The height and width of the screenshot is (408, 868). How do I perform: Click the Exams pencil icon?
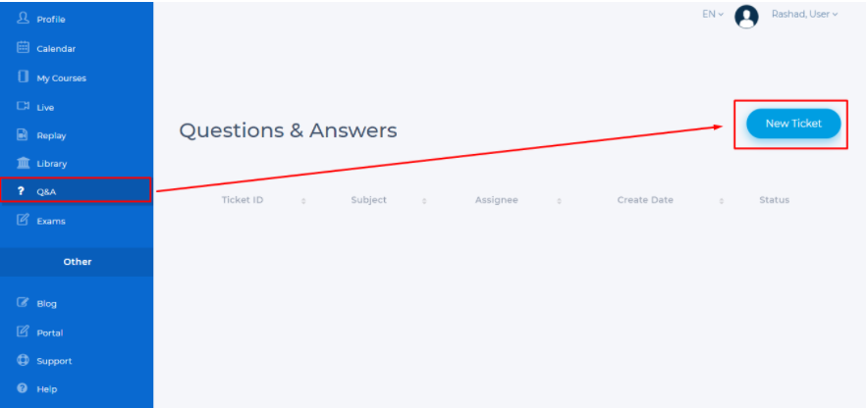pos(23,221)
